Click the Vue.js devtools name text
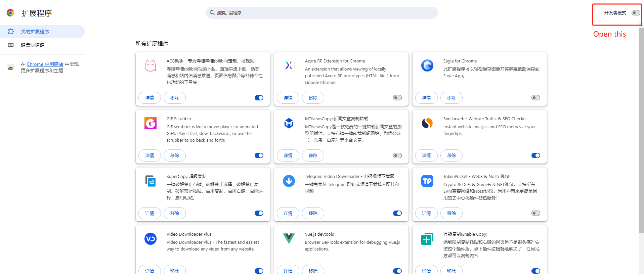This screenshot has height=274, width=644. [x=319, y=234]
